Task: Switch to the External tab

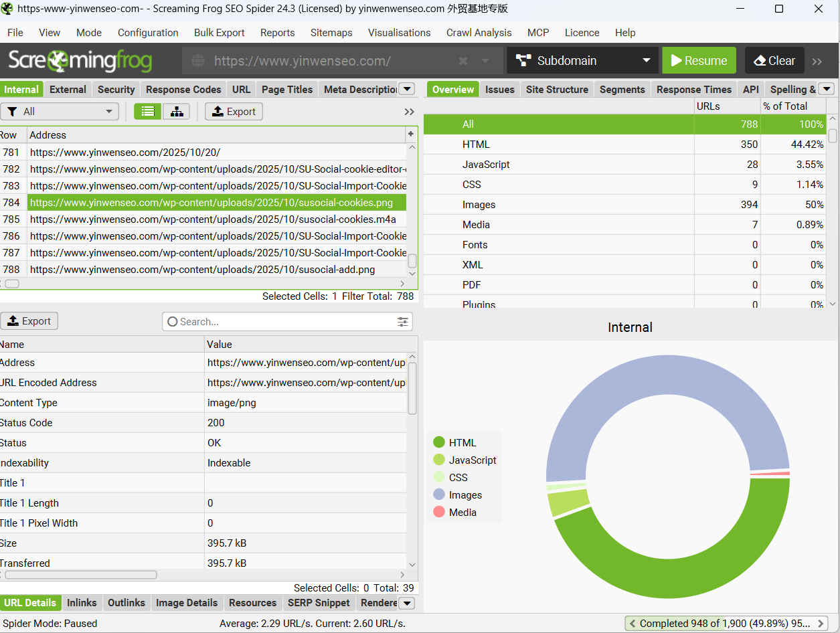Action: click(x=68, y=89)
